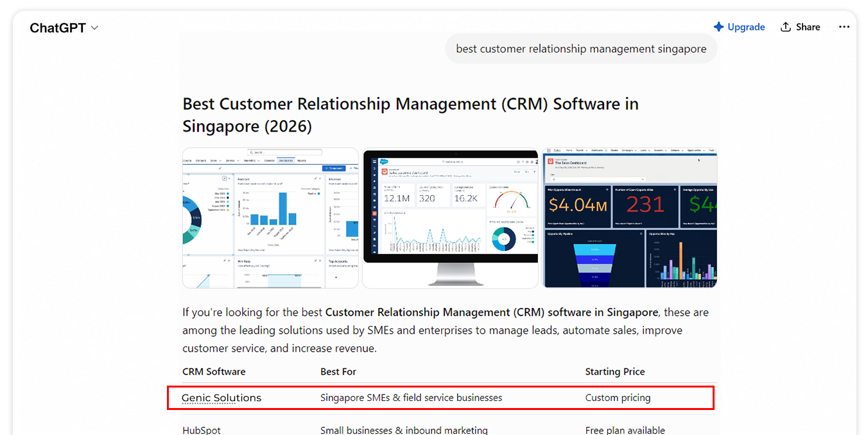The image size is (868, 435).
Task: Click the user message about customer relationship management
Action: (x=581, y=49)
